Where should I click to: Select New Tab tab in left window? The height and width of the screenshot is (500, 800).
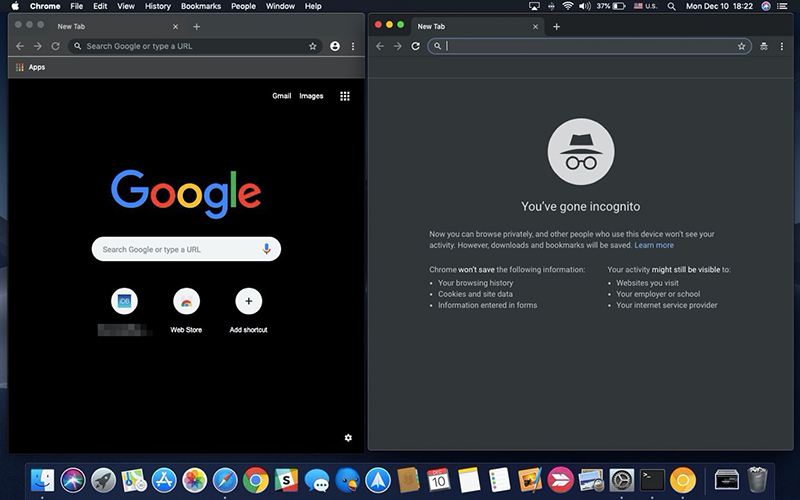pyautogui.click(x=117, y=27)
